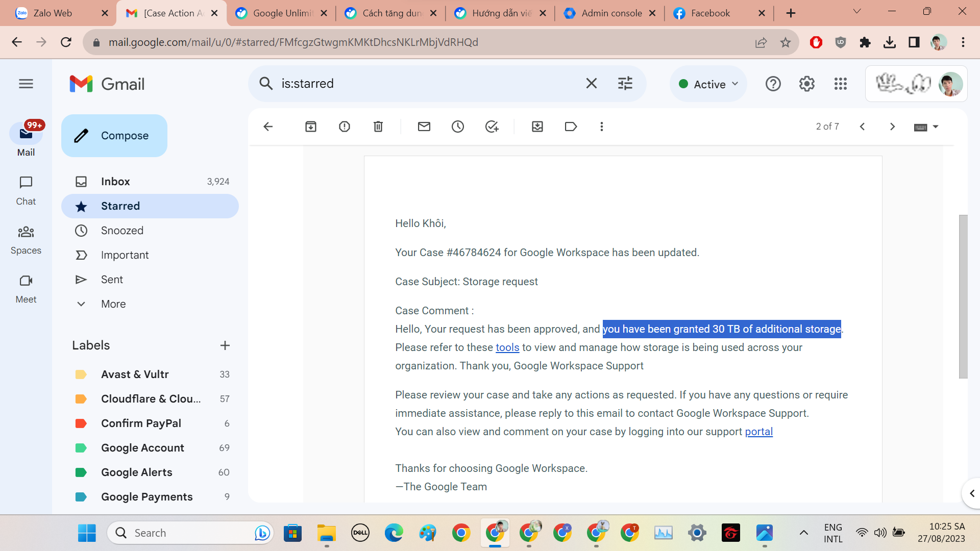
Task: Create a new label with plus icon
Action: pyautogui.click(x=225, y=345)
